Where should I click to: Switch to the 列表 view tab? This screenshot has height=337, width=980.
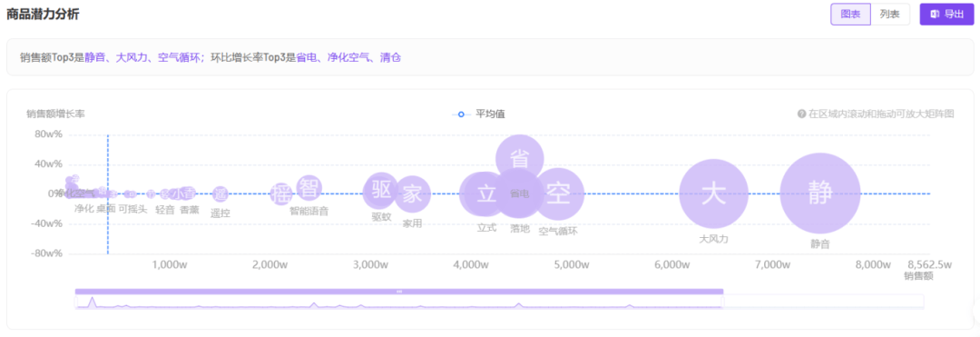tap(890, 15)
